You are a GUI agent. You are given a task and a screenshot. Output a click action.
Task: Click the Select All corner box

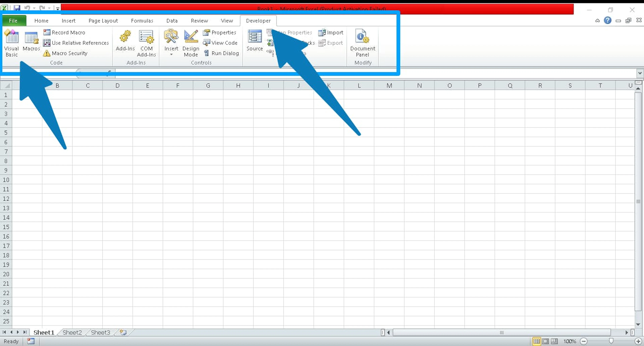coord(6,86)
